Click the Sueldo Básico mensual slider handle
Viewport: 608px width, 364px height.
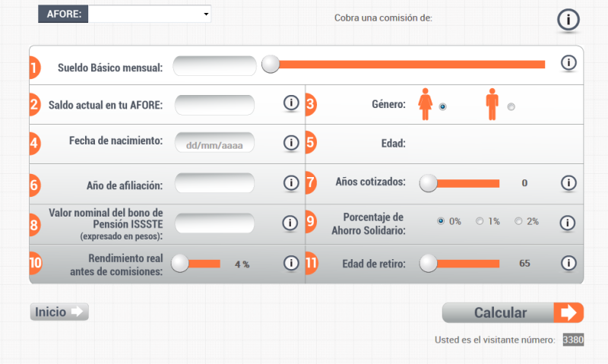[271, 64]
